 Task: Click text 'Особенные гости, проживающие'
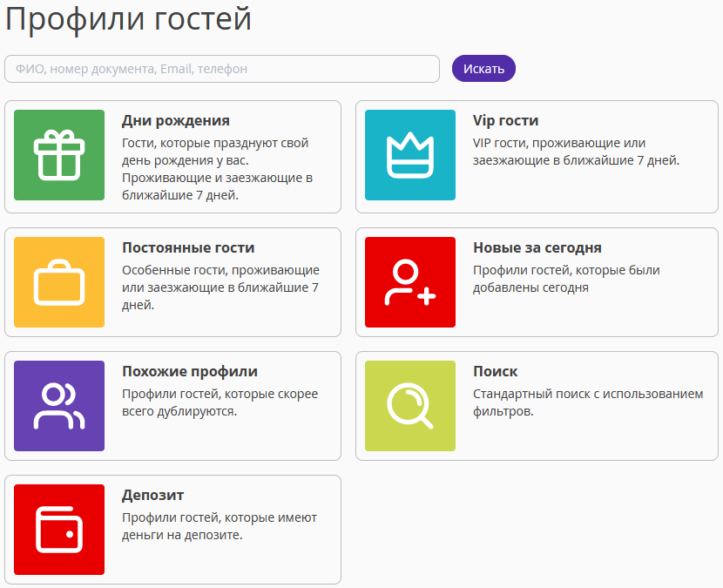pos(220,270)
